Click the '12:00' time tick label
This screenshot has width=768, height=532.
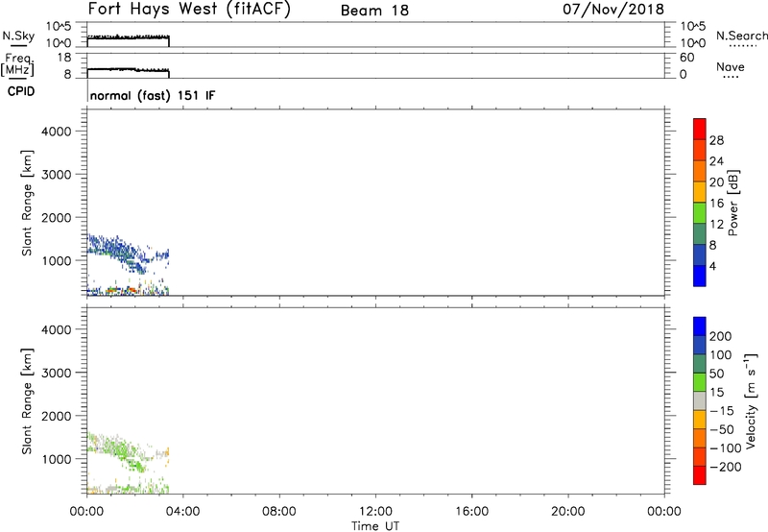coord(375,512)
